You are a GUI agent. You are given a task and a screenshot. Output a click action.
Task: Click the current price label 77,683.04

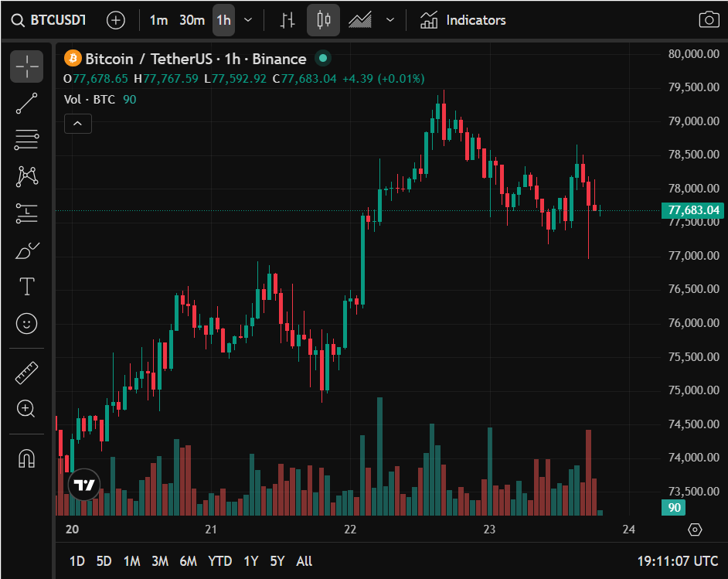coord(693,210)
